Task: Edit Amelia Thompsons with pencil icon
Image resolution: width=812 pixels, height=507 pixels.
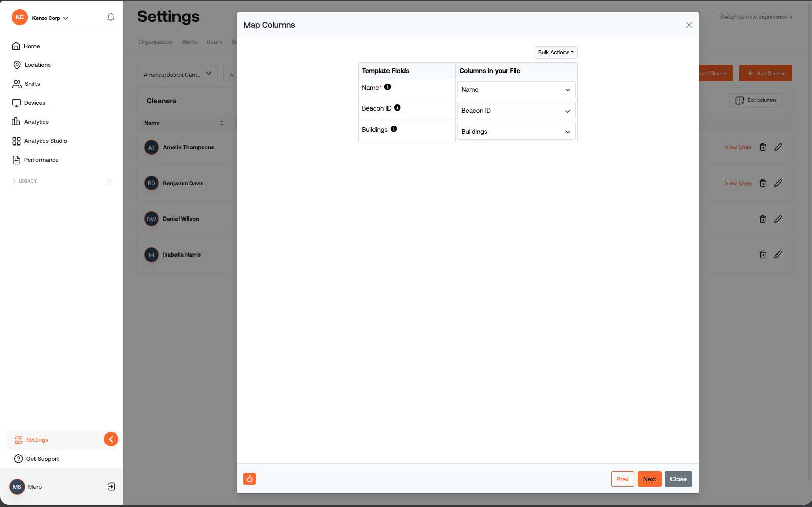Action: click(778, 147)
